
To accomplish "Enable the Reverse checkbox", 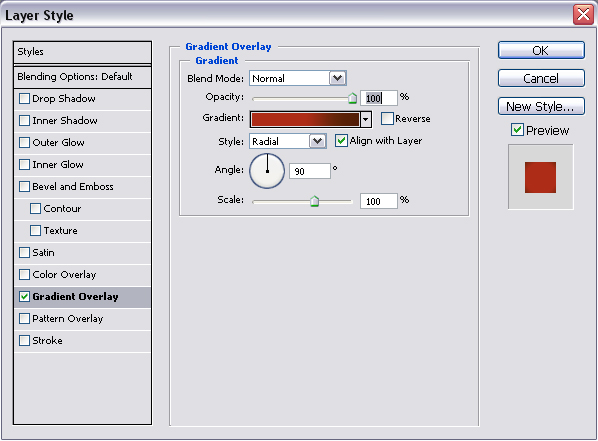I will (x=387, y=119).
